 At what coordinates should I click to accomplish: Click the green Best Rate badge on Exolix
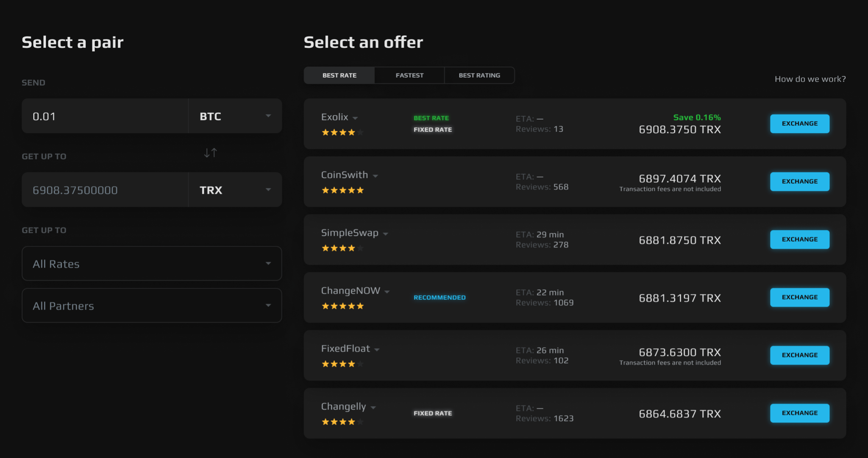pos(431,118)
